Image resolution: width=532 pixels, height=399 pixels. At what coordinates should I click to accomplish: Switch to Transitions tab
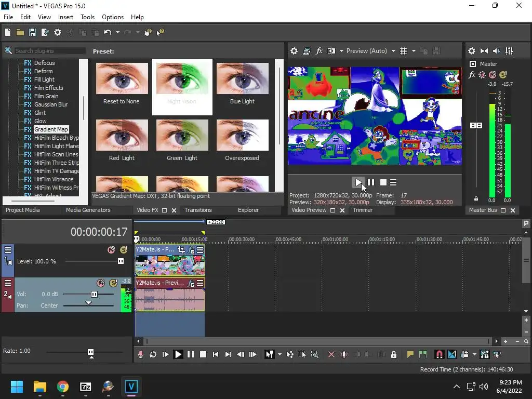(x=198, y=210)
